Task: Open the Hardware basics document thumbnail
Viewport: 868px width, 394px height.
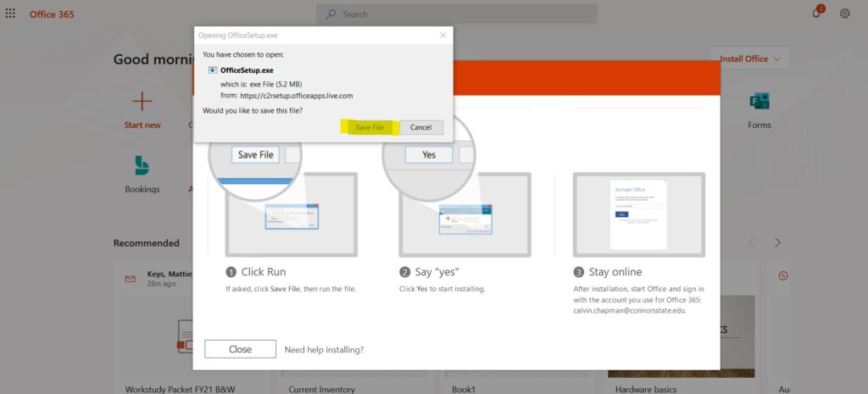Action: coord(681,336)
